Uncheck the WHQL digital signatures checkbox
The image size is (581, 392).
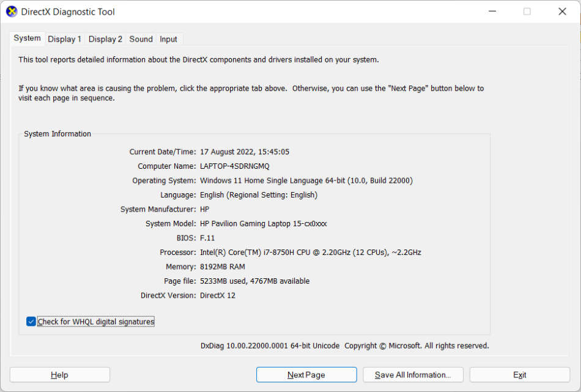pos(31,322)
